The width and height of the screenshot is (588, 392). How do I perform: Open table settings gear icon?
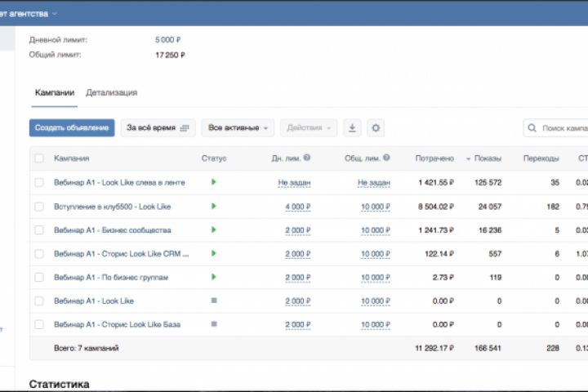pos(376,128)
